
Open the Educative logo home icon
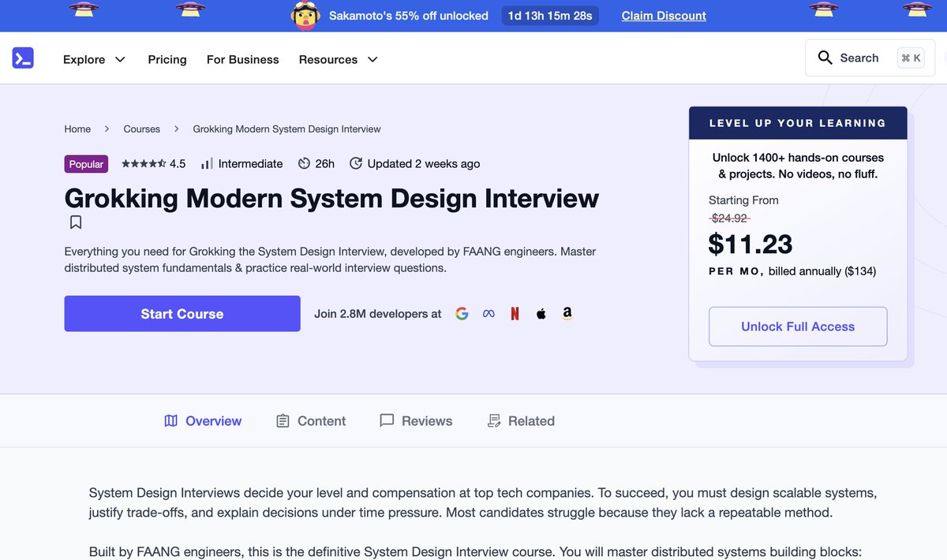(23, 58)
